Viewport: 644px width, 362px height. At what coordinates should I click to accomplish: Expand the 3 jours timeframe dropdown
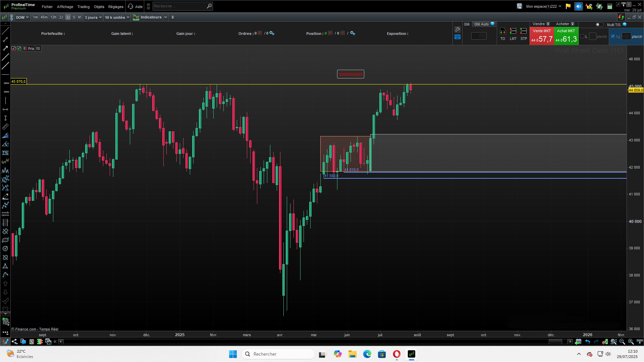coord(93,17)
